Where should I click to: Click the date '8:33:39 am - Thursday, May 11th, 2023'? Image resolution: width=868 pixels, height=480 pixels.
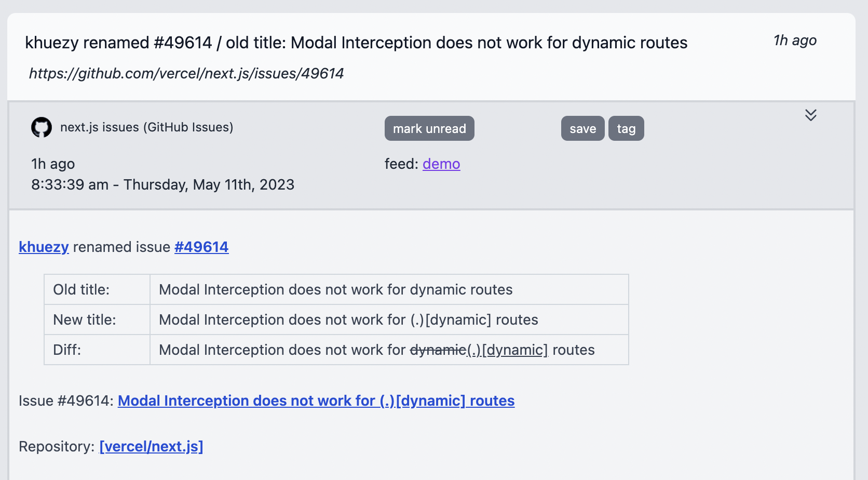(x=162, y=184)
